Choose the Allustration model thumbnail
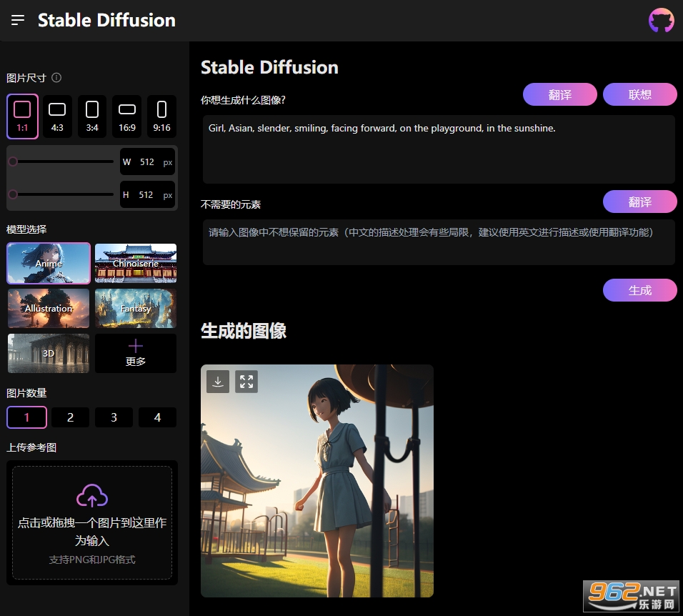The width and height of the screenshot is (683, 616). click(x=49, y=308)
